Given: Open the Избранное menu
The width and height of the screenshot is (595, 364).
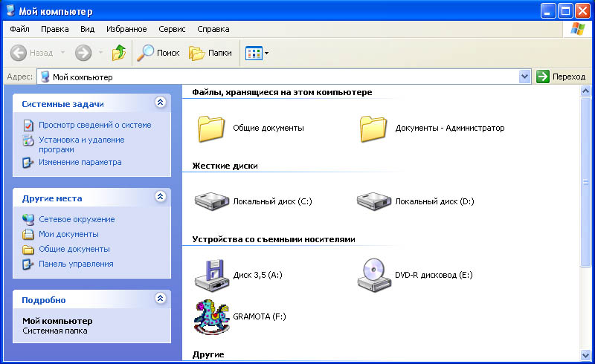Looking at the screenshot, I should [126, 29].
